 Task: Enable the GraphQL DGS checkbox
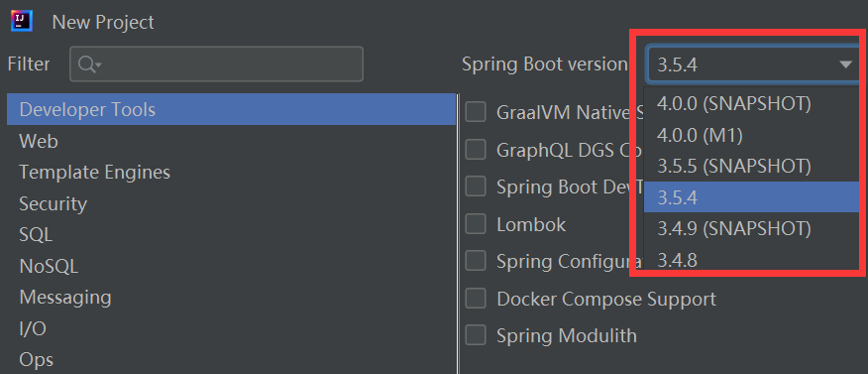(475, 150)
